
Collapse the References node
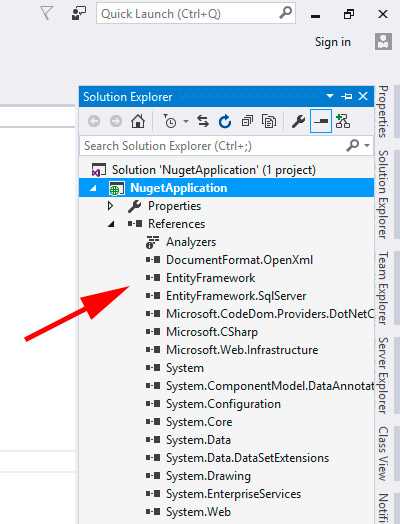(x=111, y=224)
